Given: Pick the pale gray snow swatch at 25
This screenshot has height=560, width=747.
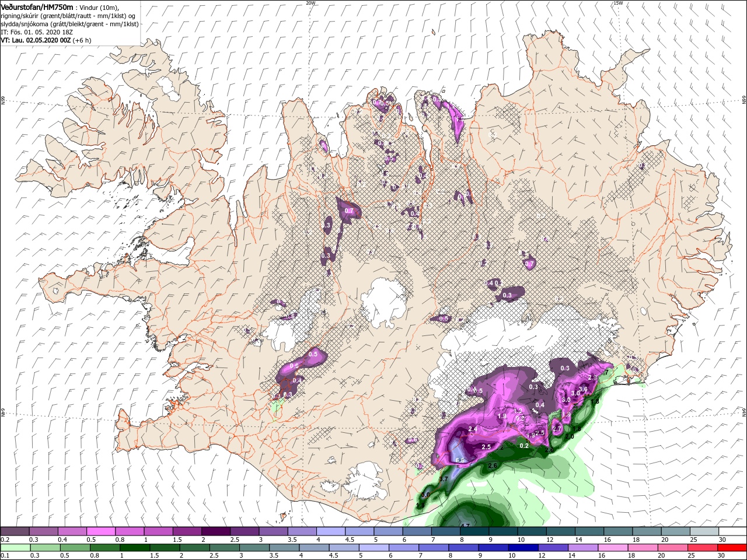Looking at the screenshot, I should (x=703, y=531).
